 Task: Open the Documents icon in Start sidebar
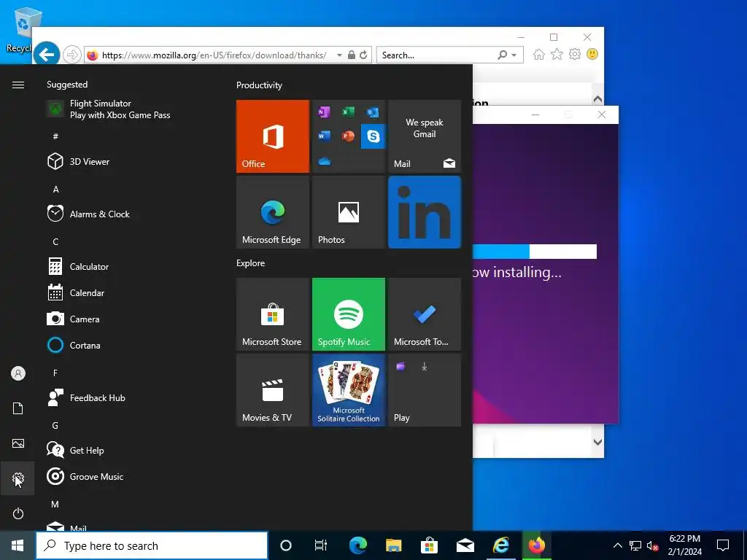click(18, 408)
